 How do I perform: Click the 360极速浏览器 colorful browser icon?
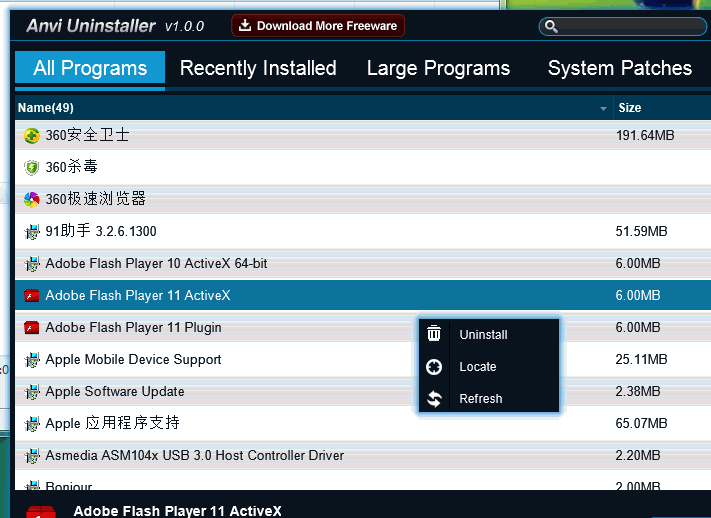pyautogui.click(x=32, y=199)
